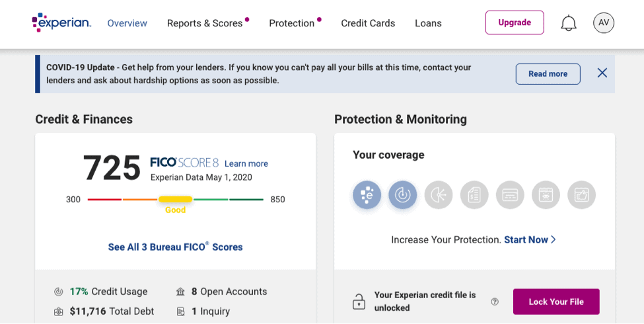Click Read more on COVID-19 banner
This screenshot has width=644, height=324.
[548, 74]
